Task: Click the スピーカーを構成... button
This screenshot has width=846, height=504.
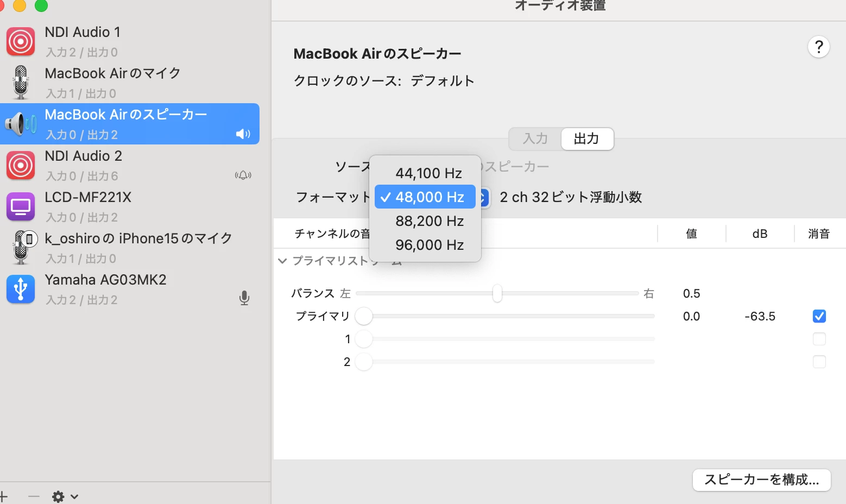Action: [762, 480]
